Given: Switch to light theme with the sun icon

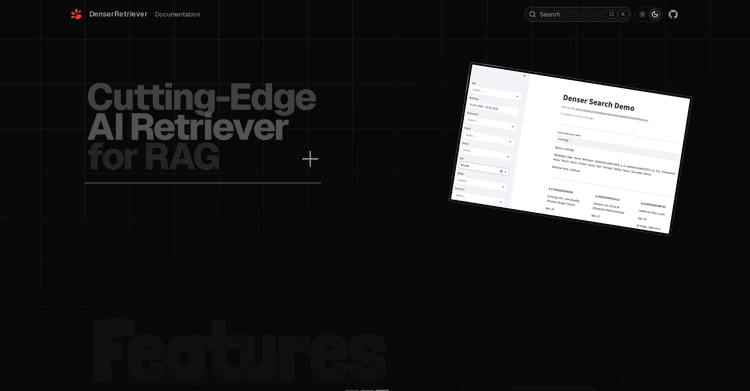Looking at the screenshot, I should click(642, 14).
